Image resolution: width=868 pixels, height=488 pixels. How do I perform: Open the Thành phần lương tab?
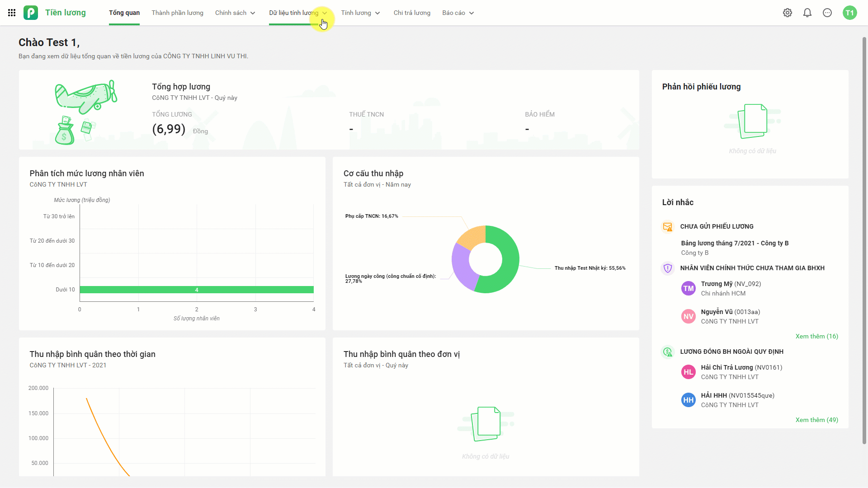[x=177, y=13]
